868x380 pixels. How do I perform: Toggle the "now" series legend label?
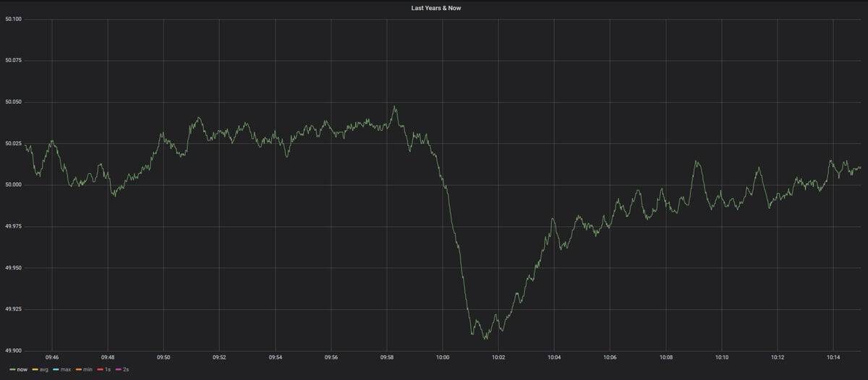pos(22,369)
